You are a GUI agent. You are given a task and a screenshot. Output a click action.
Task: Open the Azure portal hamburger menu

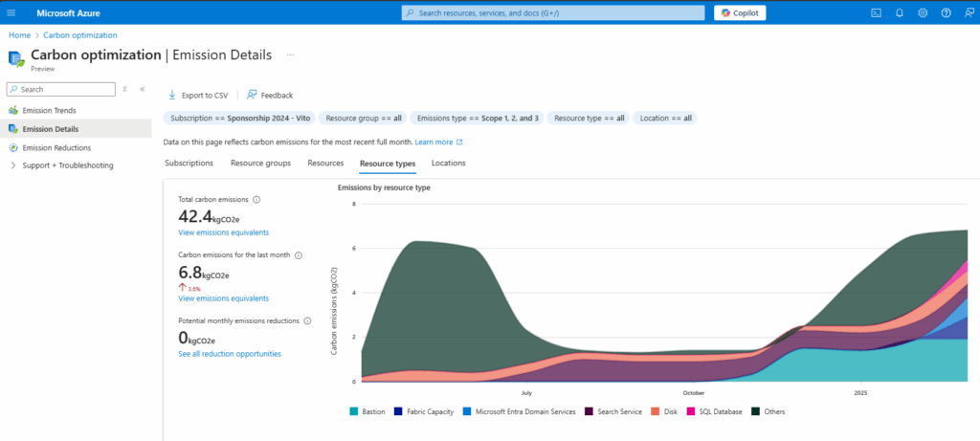(x=11, y=12)
